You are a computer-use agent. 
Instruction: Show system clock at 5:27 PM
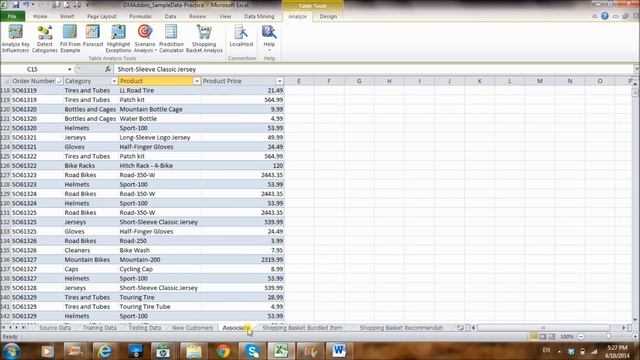(617, 351)
